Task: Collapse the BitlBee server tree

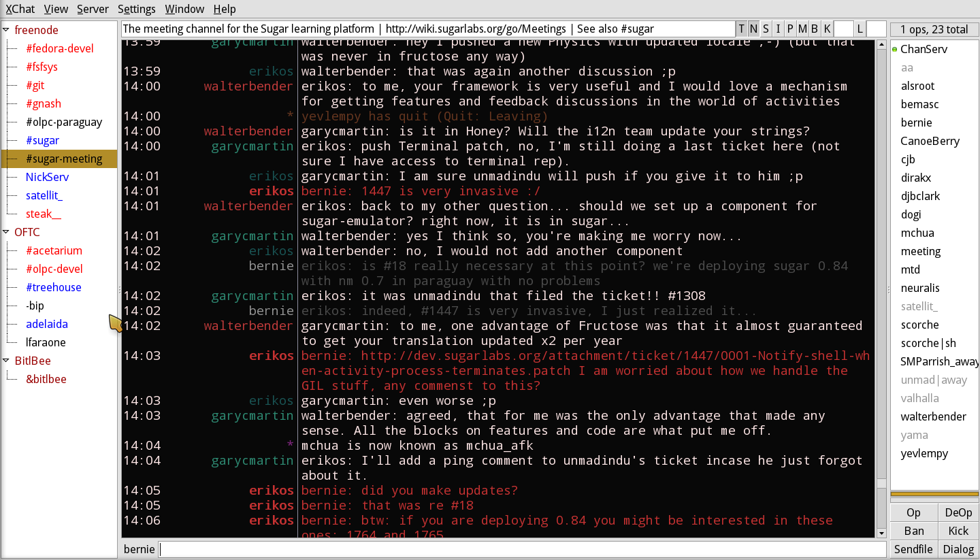Action: 7,361
